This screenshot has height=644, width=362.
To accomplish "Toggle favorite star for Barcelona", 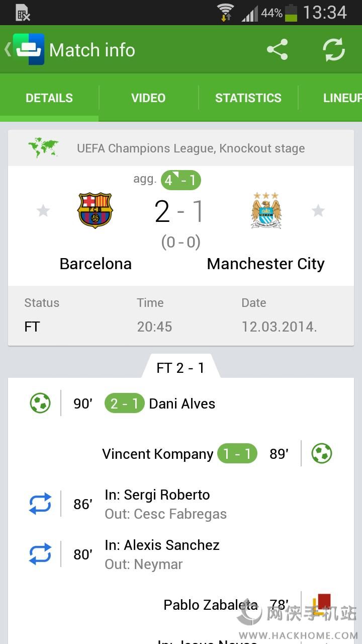I will (x=43, y=210).
